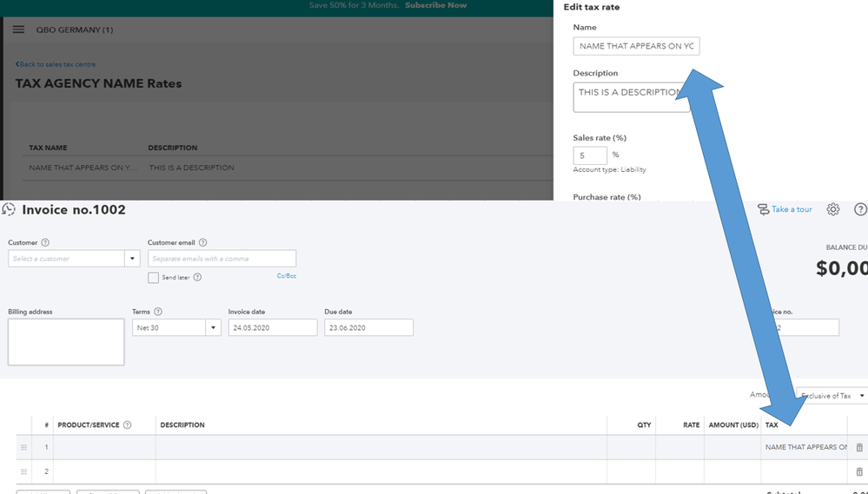
Task: Show Send later help tooltip
Action: [197, 277]
